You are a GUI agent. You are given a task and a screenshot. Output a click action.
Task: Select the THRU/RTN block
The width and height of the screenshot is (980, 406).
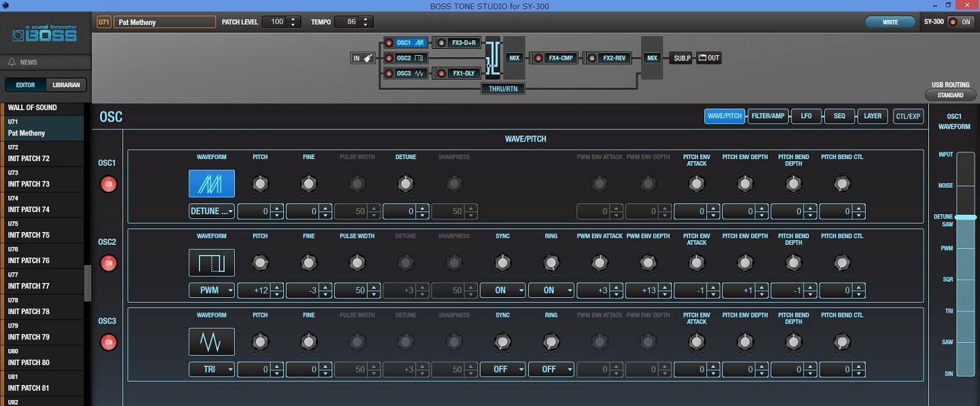(x=503, y=88)
